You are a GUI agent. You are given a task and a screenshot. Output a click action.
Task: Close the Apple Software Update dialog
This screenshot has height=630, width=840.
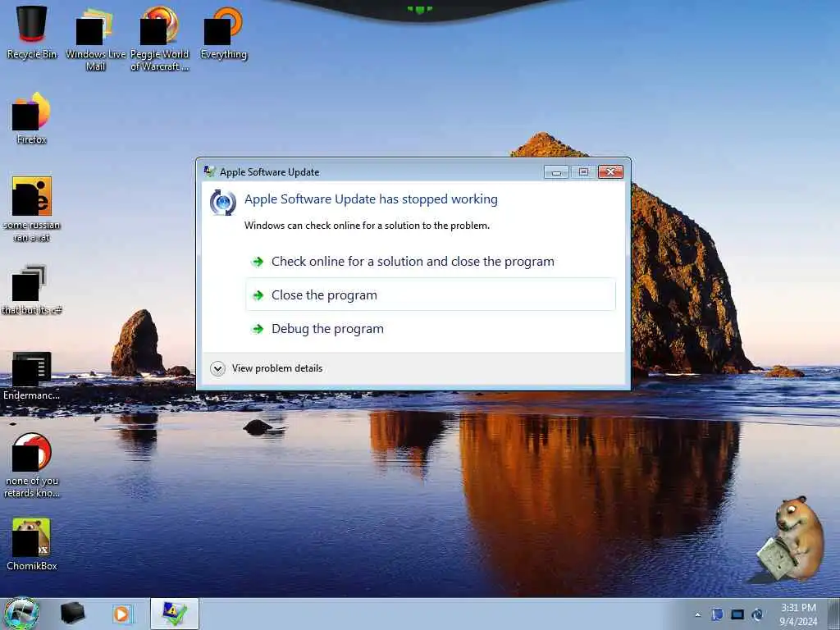coord(610,171)
